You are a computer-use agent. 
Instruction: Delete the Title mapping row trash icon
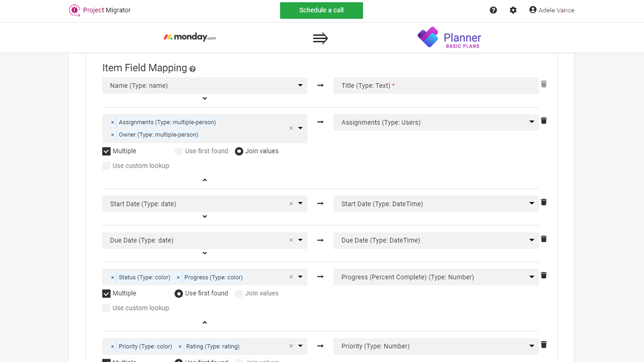click(544, 84)
